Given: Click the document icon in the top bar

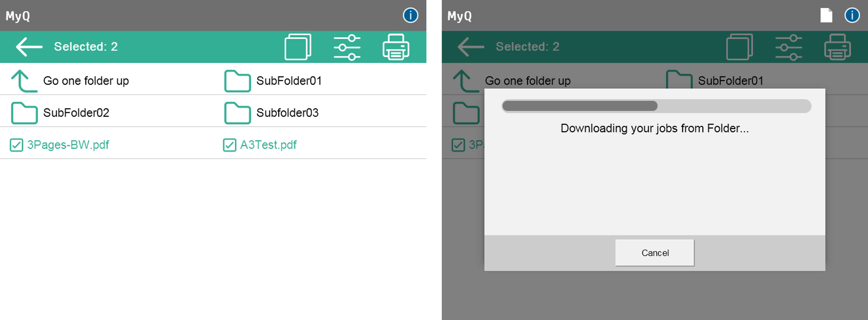Looking at the screenshot, I should 826,15.
